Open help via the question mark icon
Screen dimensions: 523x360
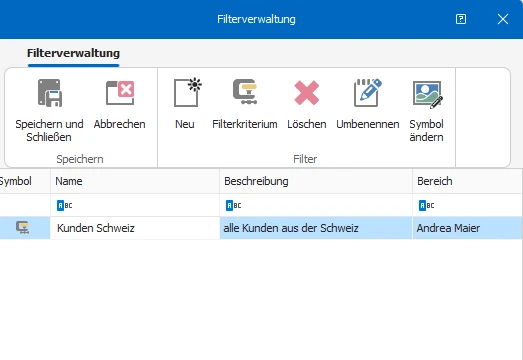[461, 19]
